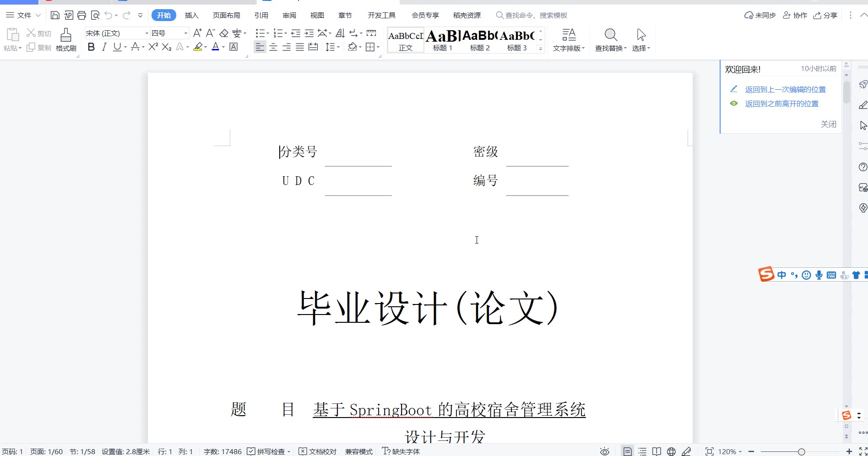This screenshot has height=456, width=868.
Task: Open the 页面布局 tab
Action: point(226,16)
